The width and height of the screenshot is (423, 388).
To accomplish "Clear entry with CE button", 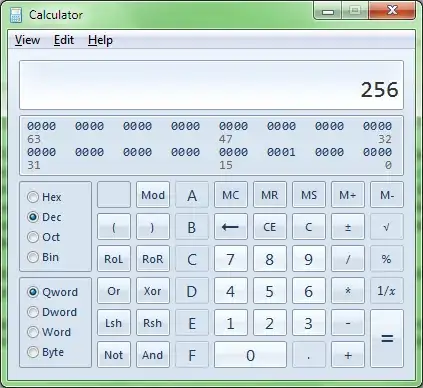I will [270, 227].
